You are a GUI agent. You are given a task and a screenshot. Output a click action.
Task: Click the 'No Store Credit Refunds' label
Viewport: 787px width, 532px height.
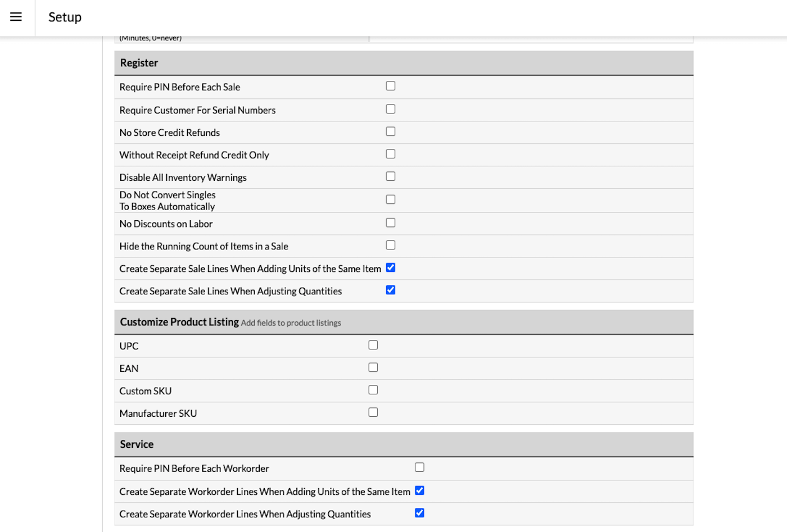(170, 133)
